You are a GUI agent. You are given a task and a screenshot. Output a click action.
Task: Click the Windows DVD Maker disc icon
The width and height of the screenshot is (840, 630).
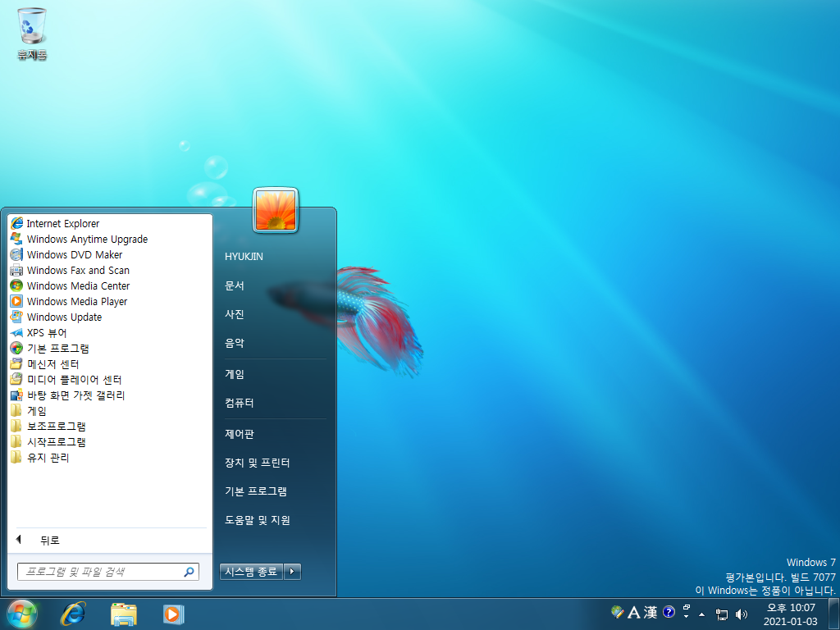pos(16,254)
